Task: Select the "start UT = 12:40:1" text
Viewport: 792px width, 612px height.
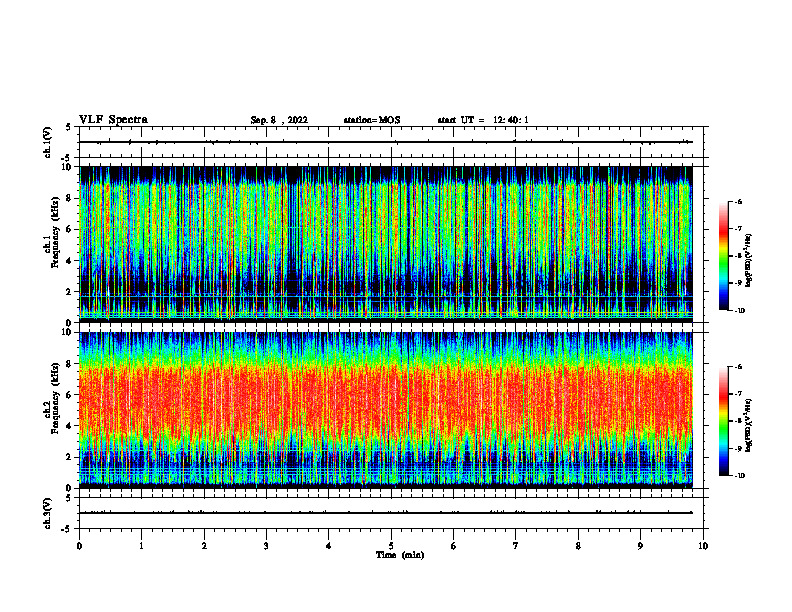Action: 483,120
